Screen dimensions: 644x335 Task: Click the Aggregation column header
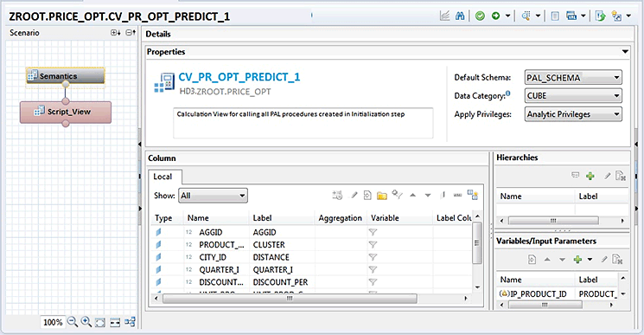tap(340, 218)
